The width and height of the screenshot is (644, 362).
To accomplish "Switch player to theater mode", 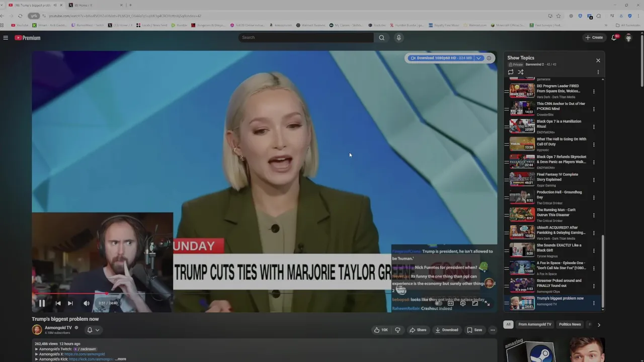I will 475,303.
